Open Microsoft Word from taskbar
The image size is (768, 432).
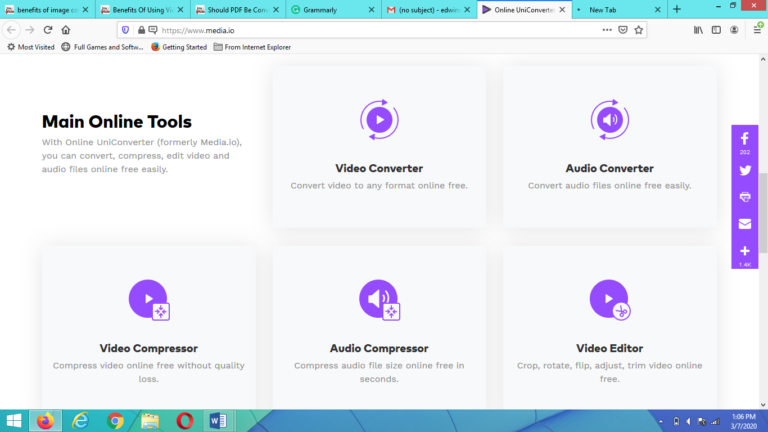[218, 421]
